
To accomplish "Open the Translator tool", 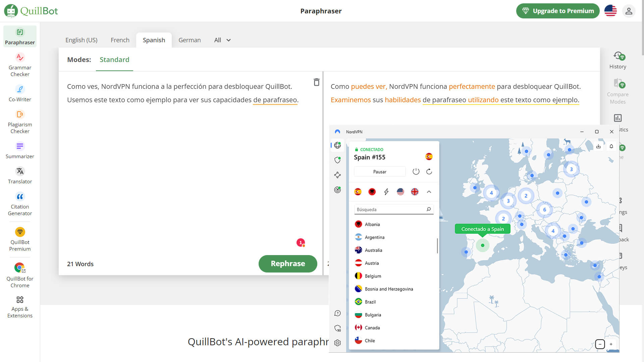I will 19,175.
